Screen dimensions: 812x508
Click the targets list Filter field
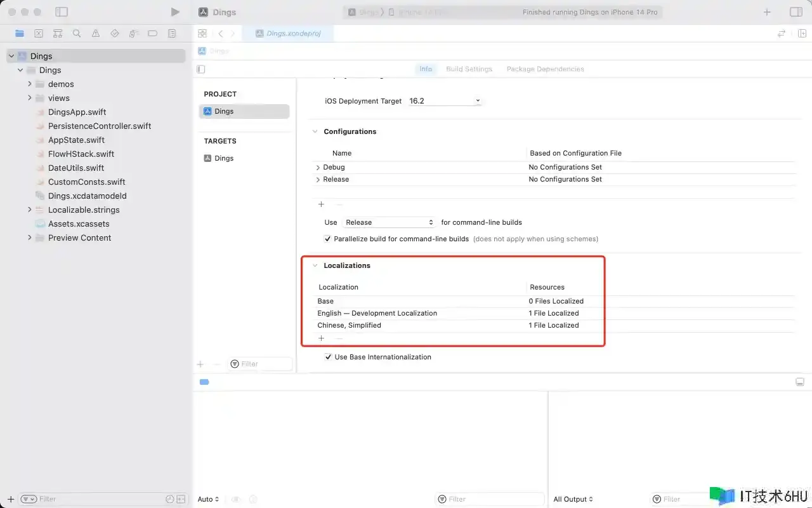(260, 364)
